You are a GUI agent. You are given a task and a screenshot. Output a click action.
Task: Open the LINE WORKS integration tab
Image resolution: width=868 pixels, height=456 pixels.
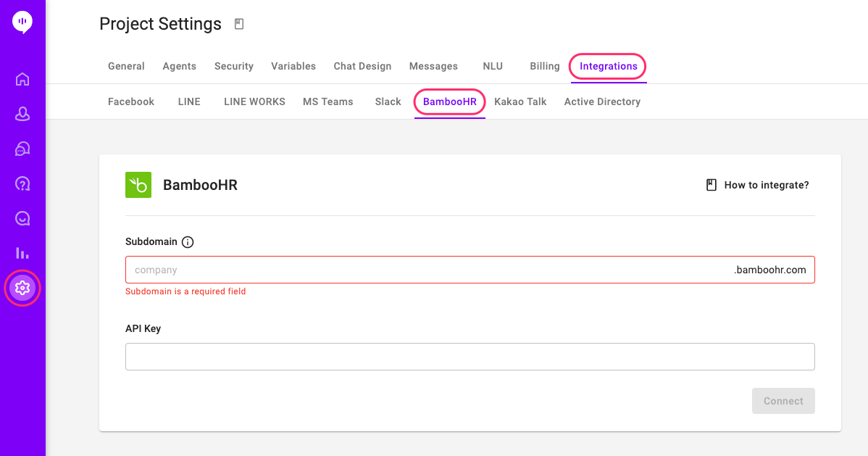tap(254, 102)
